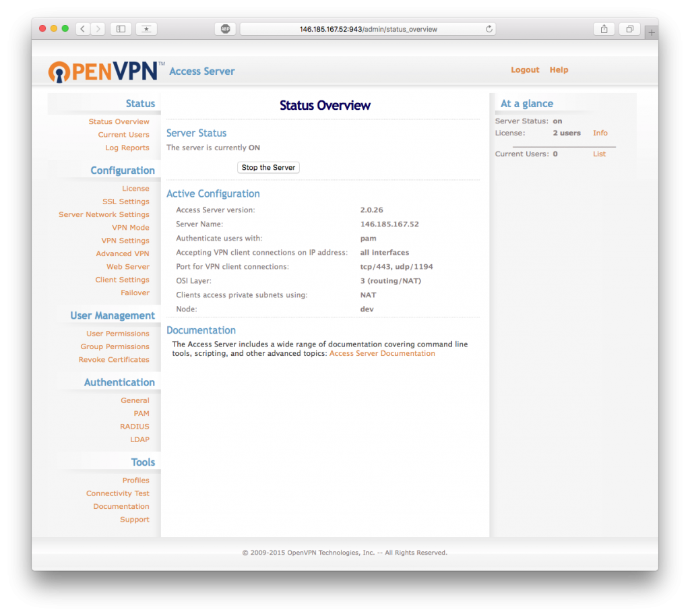Click the Status Overview page heading
This screenshot has height=616, width=690.
pos(325,106)
